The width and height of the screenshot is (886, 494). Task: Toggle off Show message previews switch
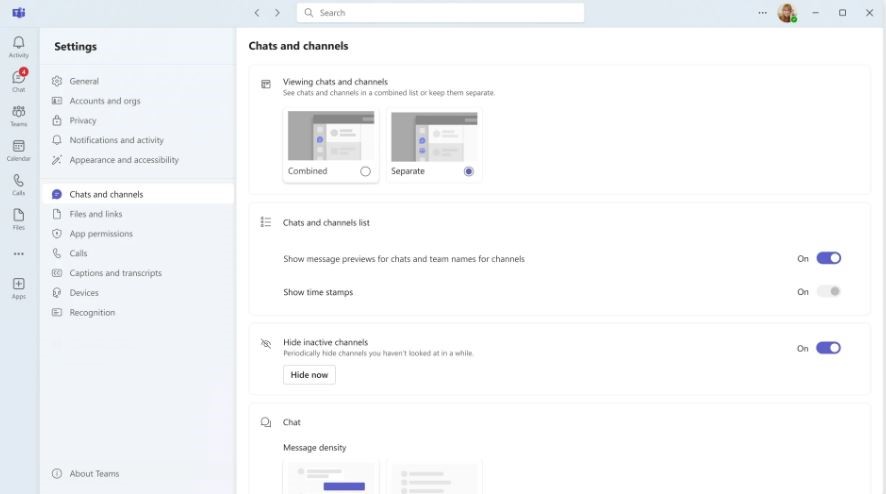coord(828,258)
